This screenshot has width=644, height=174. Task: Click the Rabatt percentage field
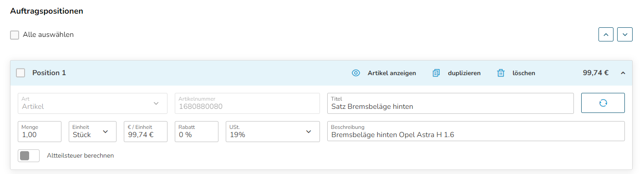(x=197, y=132)
